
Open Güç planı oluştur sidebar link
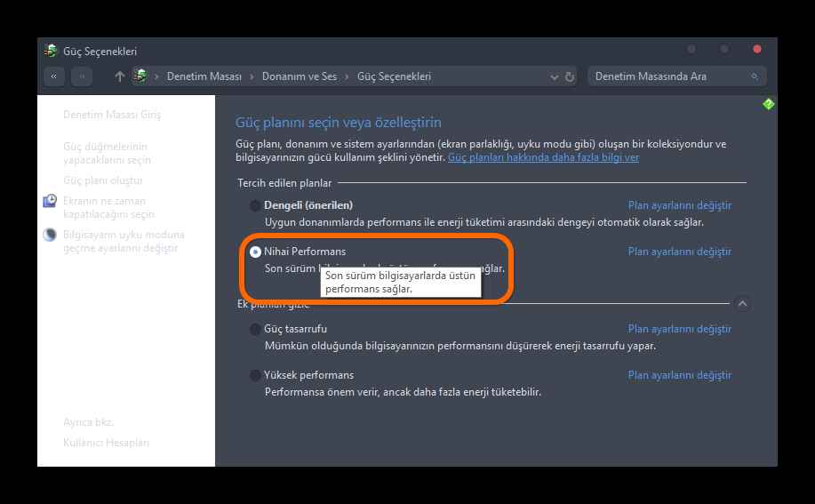pos(102,180)
